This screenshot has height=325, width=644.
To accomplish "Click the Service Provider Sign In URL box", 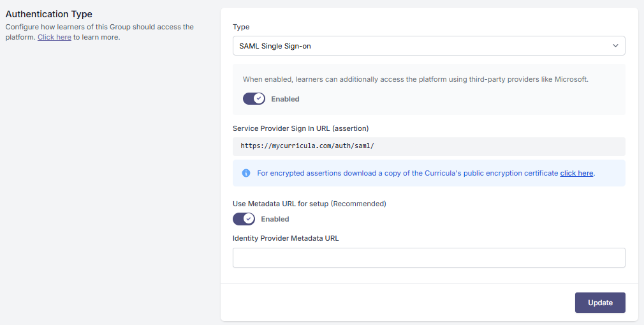I will (428, 146).
